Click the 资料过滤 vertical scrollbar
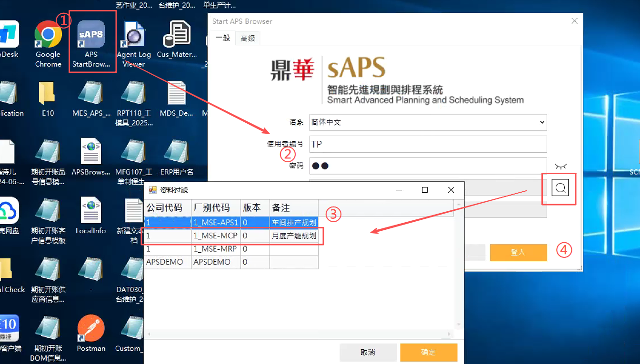640x364 pixels. click(459, 264)
